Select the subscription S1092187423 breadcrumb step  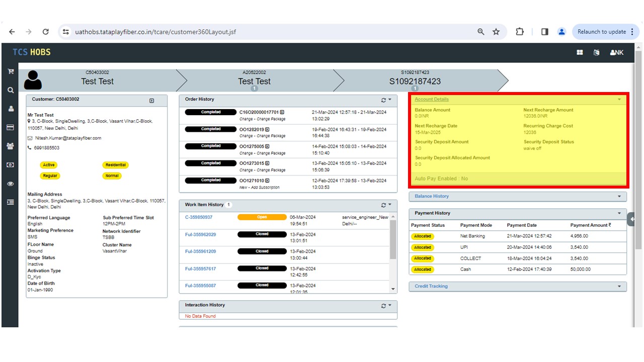click(415, 80)
